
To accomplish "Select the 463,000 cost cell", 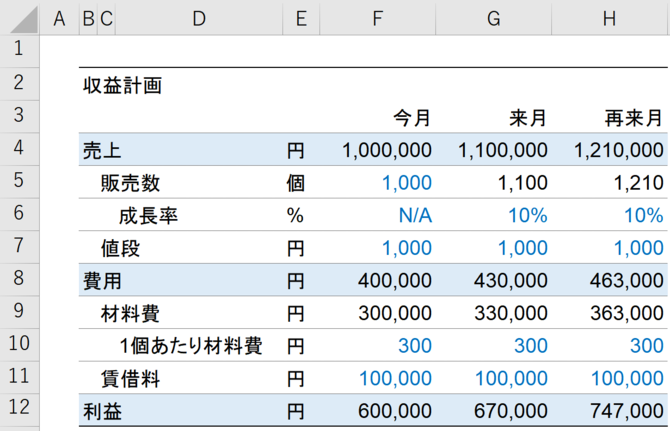I will coord(610,280).
